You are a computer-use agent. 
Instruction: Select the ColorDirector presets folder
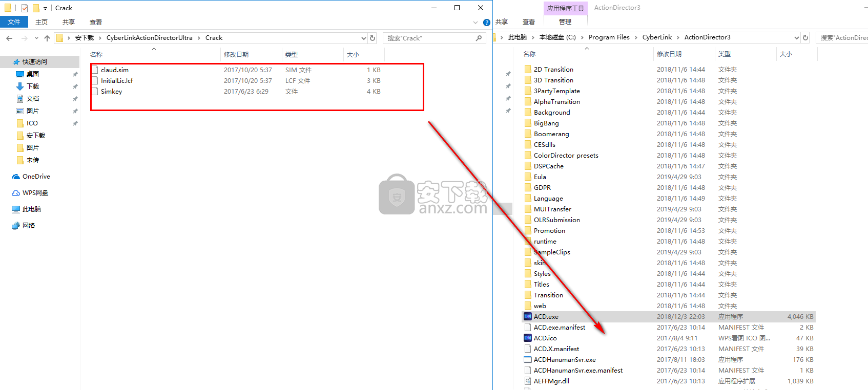point(566,156)
